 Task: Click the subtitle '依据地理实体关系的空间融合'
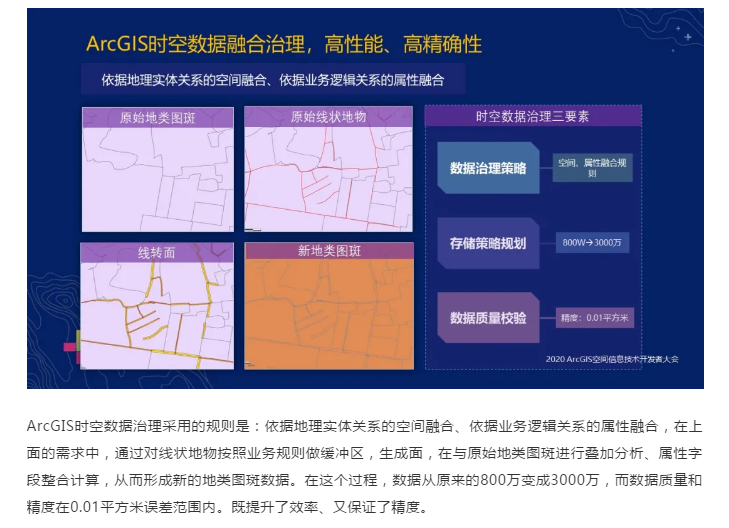(x=184, y=80)
